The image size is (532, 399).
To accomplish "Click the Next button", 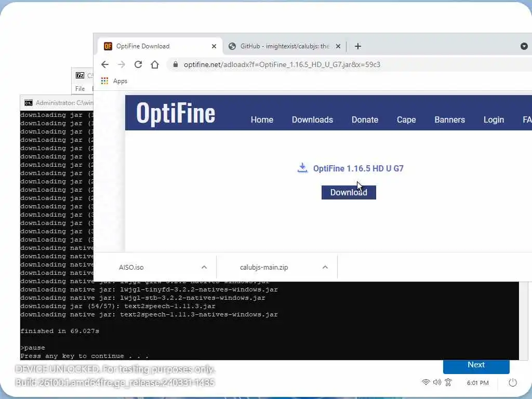I will tap(476, 366).
